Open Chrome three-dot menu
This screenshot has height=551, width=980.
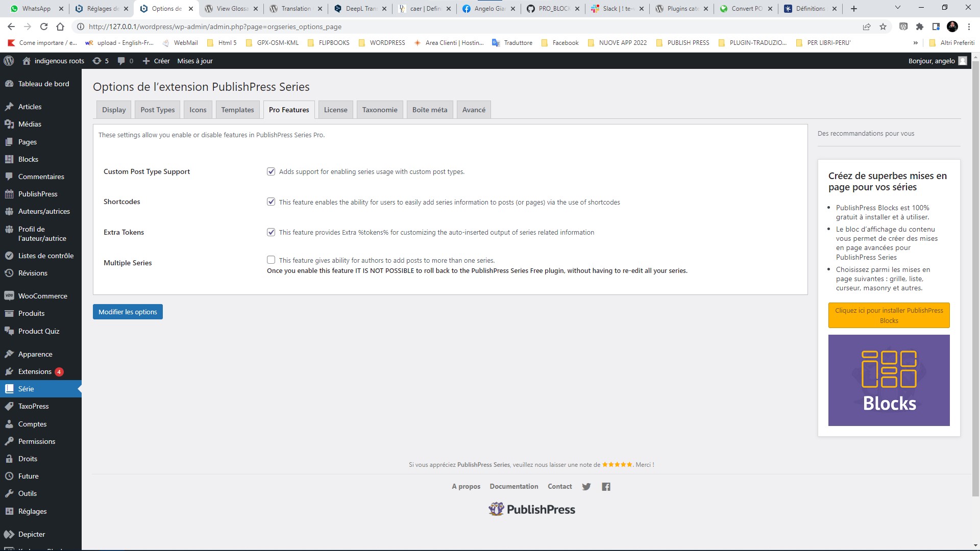tap(969, 27)
